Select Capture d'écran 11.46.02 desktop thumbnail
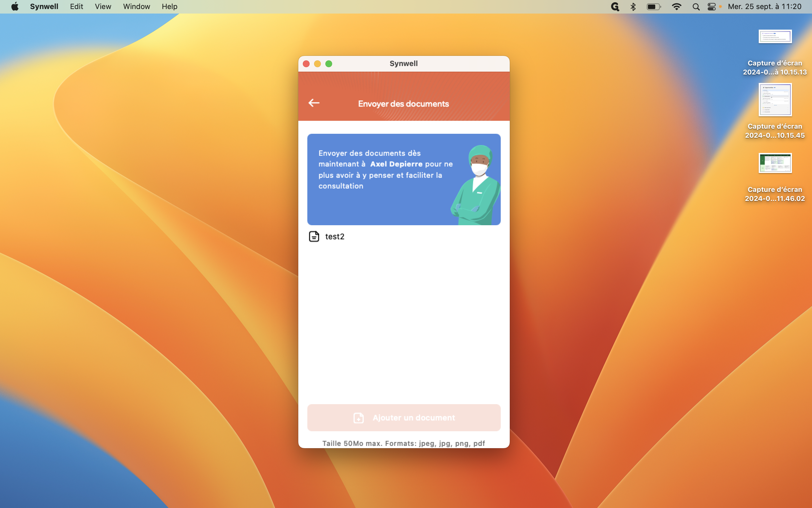The height and width of the screenshot is (508, 812). coord(775,163)
